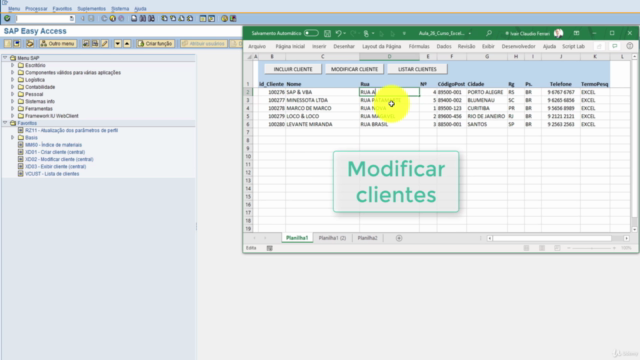Open the SAP Sistema menu
The width and height of the screenshot is (640, 360).
tap(120, 9)
